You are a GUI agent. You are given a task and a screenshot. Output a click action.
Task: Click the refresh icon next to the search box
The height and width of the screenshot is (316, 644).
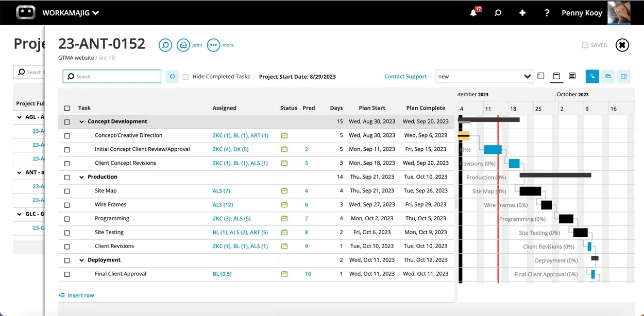point(173,77)
